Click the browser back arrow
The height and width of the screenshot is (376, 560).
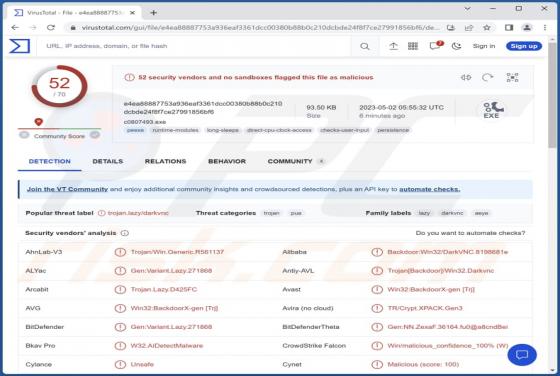tap(15, 27)
